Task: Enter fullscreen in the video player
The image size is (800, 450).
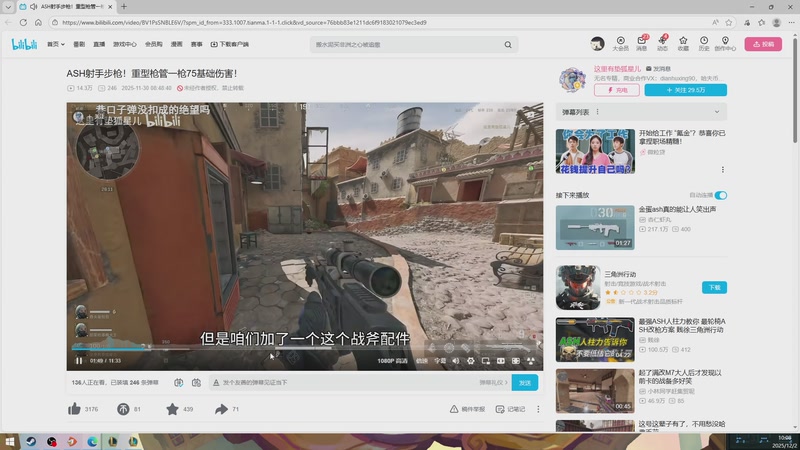Action: [531, 361]
